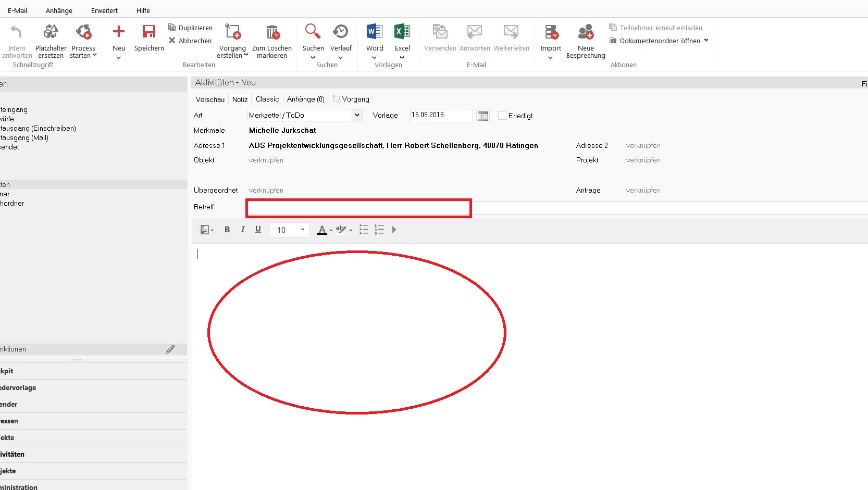
Task: Click Zum Löschen markieren icon
Action: coord(272,32)
